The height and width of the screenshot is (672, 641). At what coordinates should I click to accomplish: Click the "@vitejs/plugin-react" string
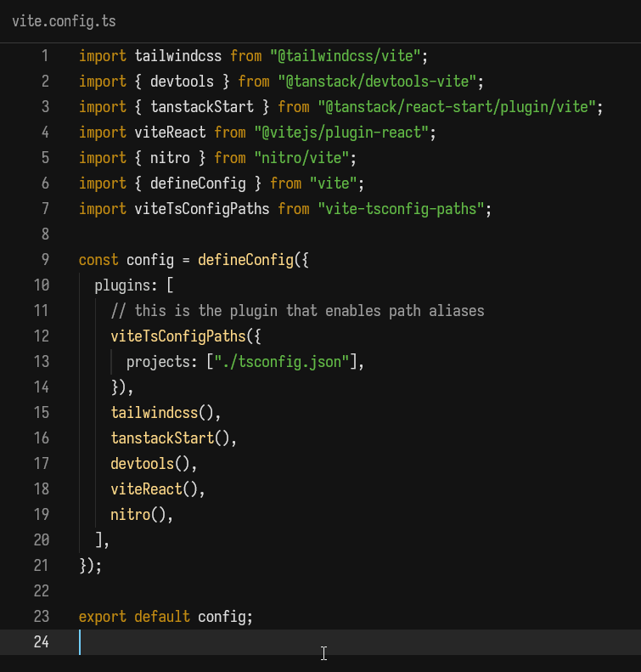point(341,133)
